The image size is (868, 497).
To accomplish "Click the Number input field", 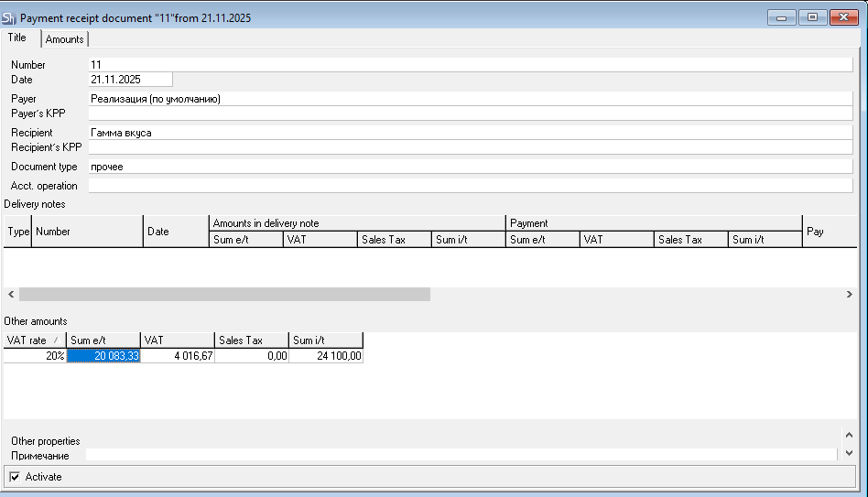I will pos(470,65).
